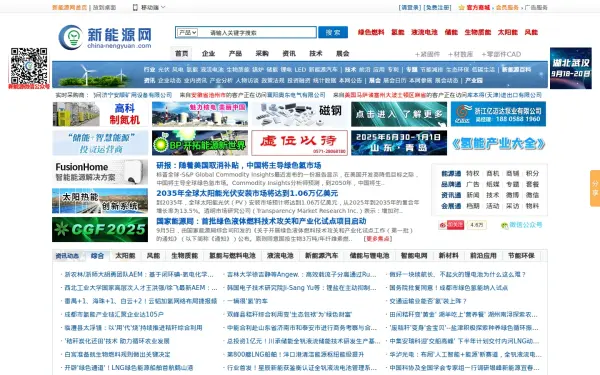Open the FusionHome 智能能源解决方案 banner
Image resolution: width=600 pixels, height=375 pixels.
(100, 172)
